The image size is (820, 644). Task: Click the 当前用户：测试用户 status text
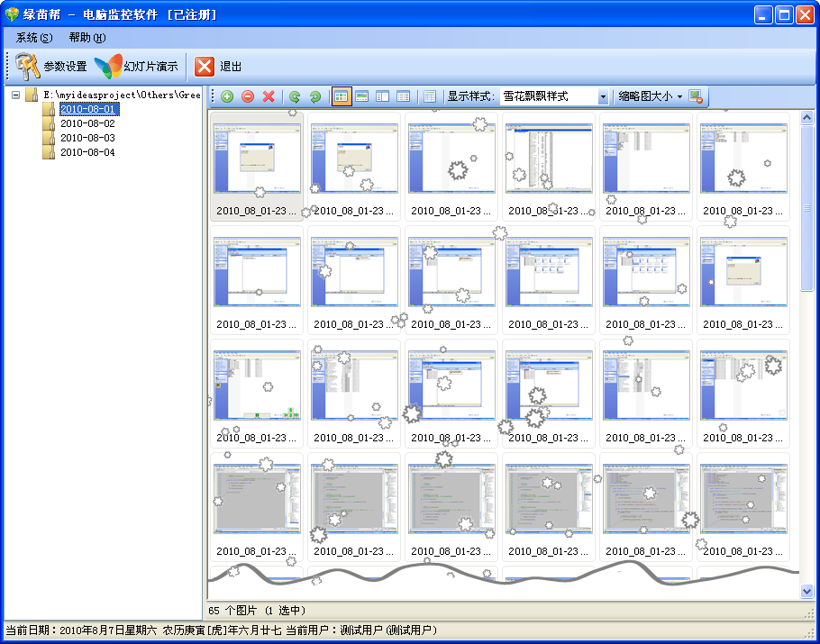[x=361, y=630]
